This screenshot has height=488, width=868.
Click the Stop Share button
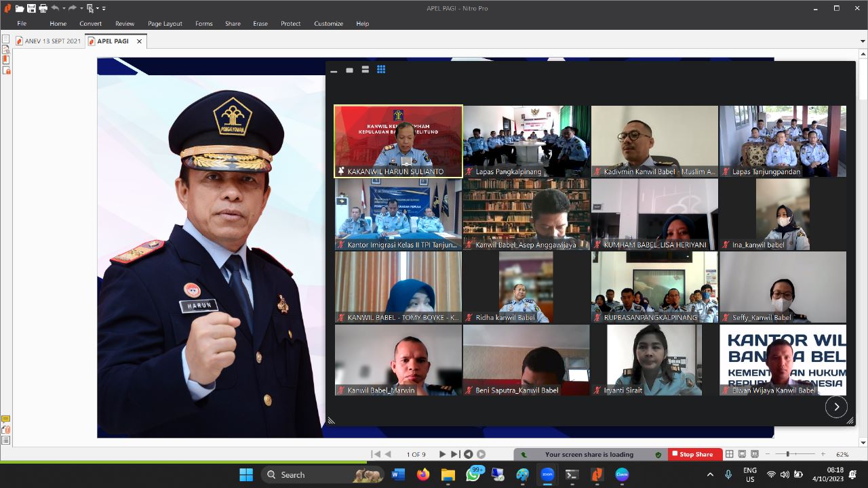point(692,454)
